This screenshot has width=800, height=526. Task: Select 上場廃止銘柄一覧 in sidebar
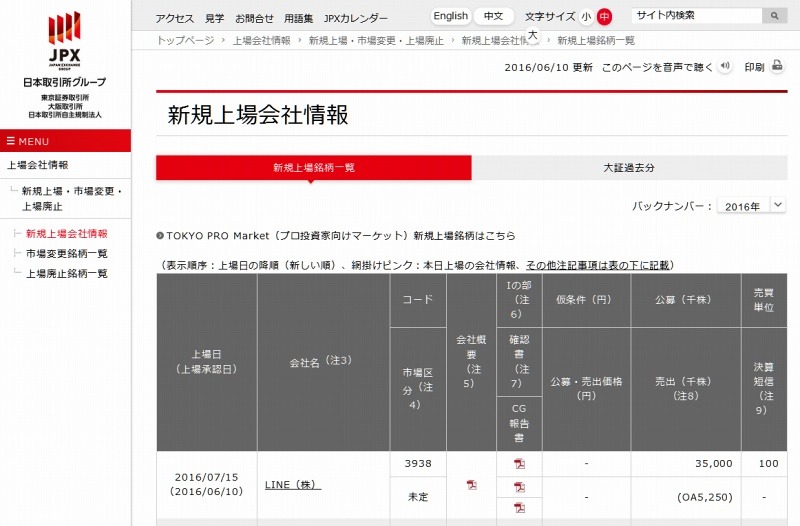click(67, 273)
